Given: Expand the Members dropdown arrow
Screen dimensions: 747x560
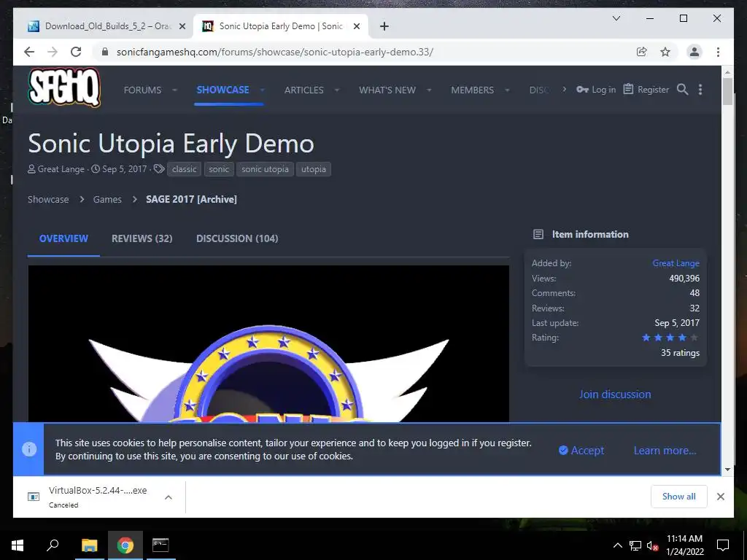Looking at the screenshot, I should (507, 90).
